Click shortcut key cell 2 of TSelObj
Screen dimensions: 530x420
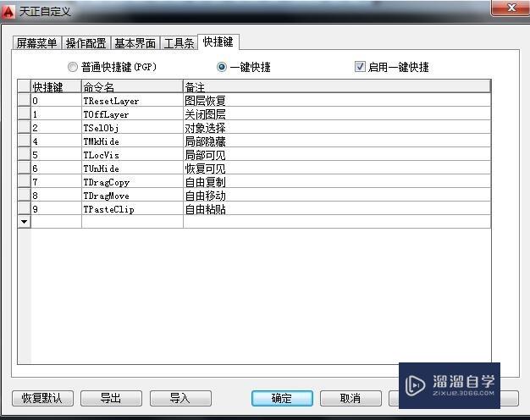click(x=56, y=127)
